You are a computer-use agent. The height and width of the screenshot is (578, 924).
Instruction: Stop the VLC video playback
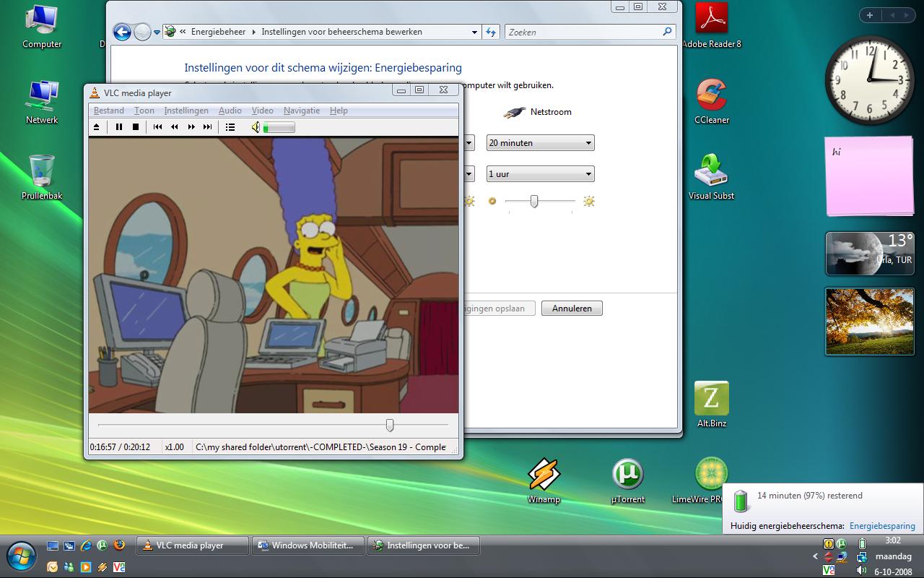pyautogui.click(x=135, y=127)
